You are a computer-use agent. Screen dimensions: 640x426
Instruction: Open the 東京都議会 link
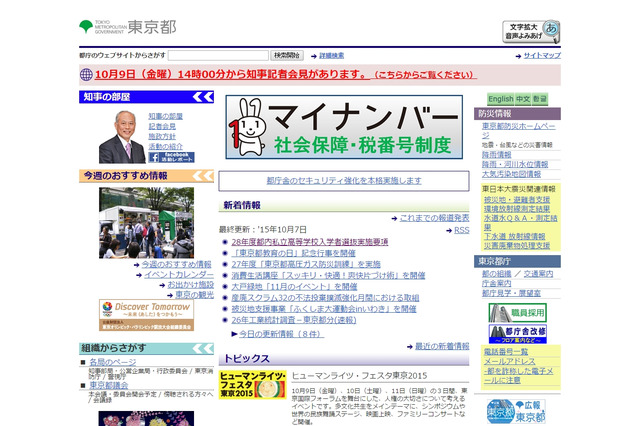tap(109, 385)
